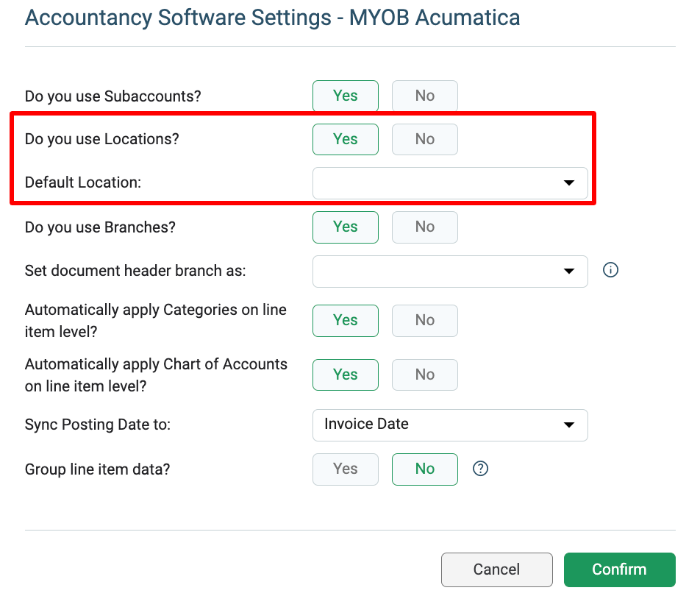
Task: Set Do you use Branches to No
Action: [x=424, y=227]
